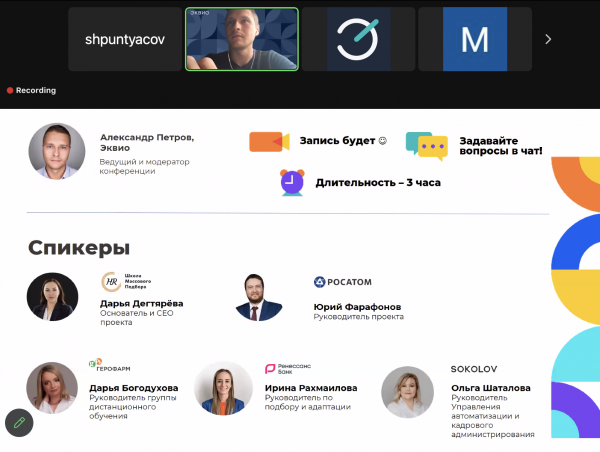Click the Росатом logo

coord(342,282)
